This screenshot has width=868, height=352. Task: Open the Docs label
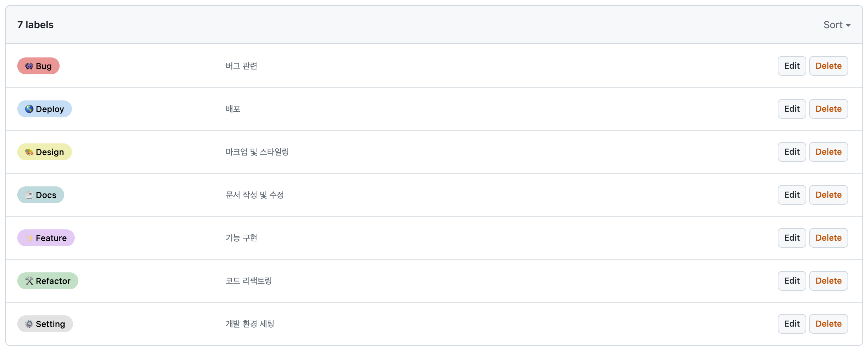40,195
